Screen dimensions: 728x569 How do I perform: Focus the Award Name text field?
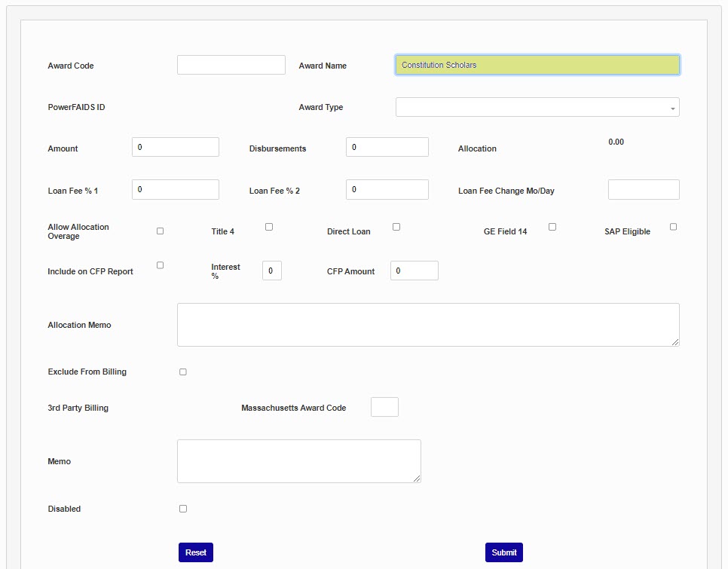(537, 65)
